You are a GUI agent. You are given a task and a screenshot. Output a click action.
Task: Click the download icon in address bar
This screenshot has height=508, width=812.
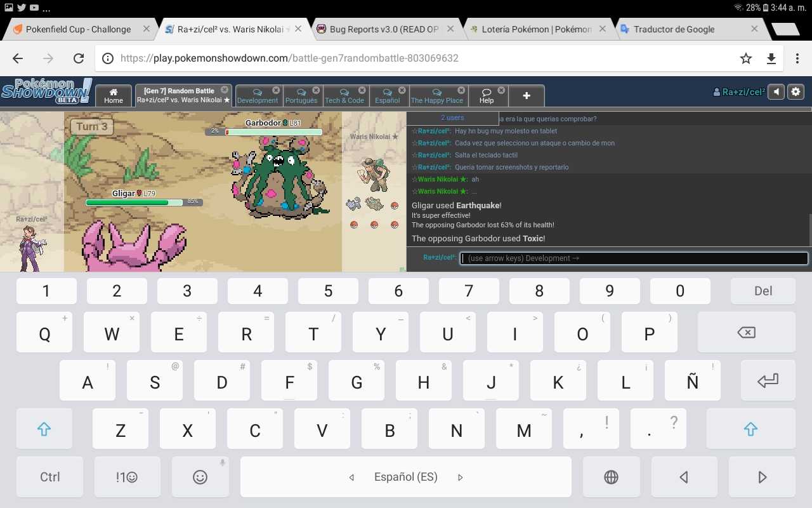click(771, 58)
